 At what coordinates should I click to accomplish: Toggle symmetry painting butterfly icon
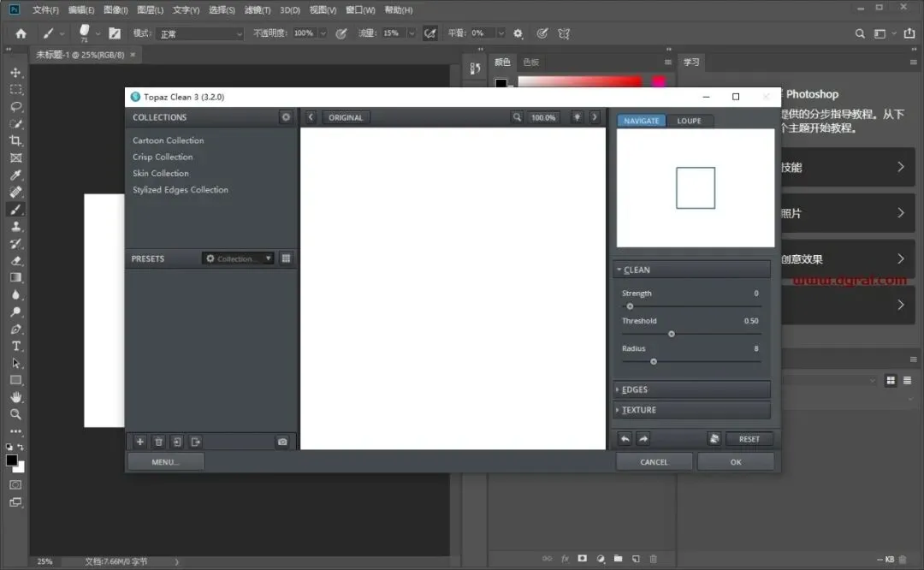(x=564, y=33)
